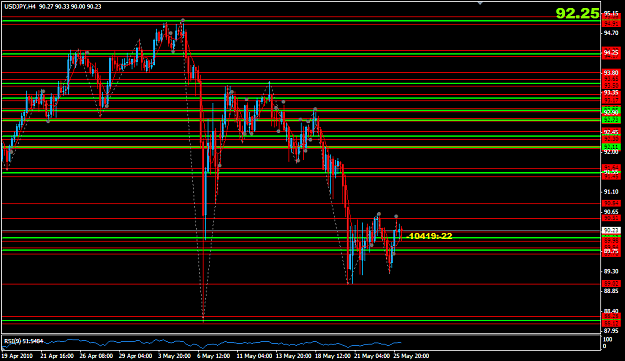Click the 91.10 price axis label
The width and height of the screenshot is (625, 361).
point(611,192)
